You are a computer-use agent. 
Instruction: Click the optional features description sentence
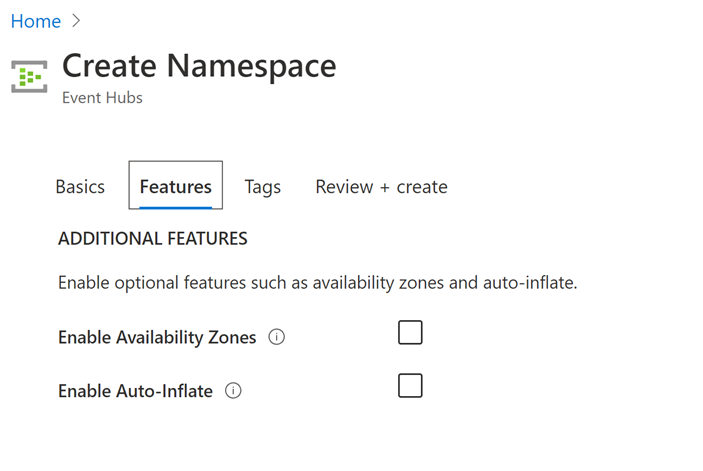tap(317, 283)
